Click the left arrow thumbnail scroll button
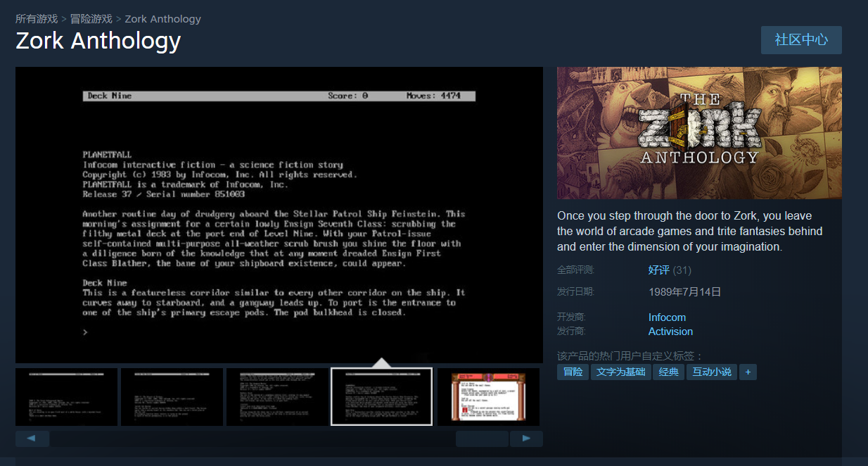 (x=32, y=439)
